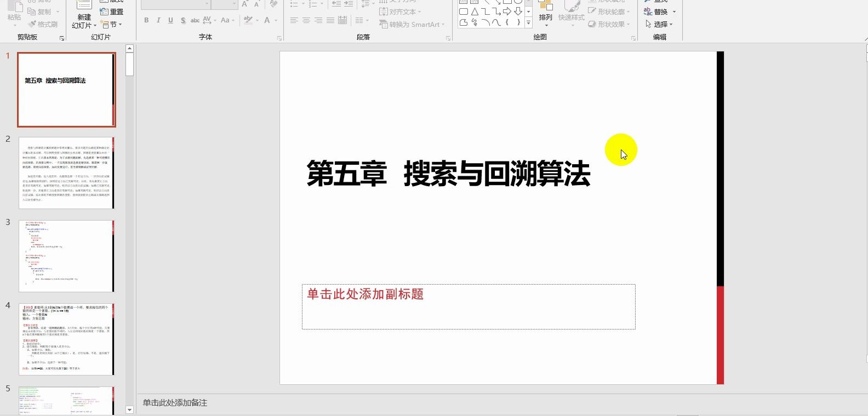Open Align Text (对齐文本) dropdown

(x=400, y=11)
